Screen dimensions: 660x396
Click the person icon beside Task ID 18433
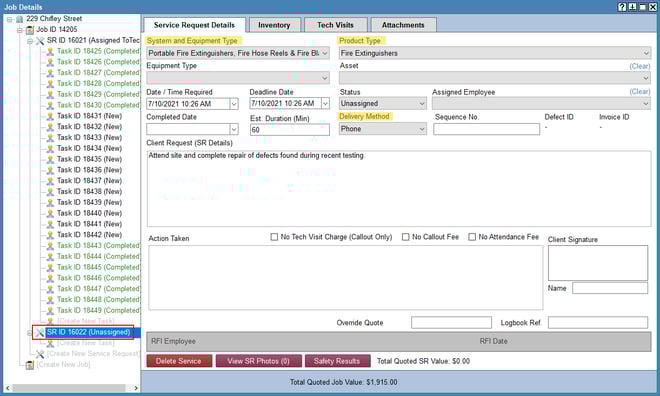[x=50, y=138]
